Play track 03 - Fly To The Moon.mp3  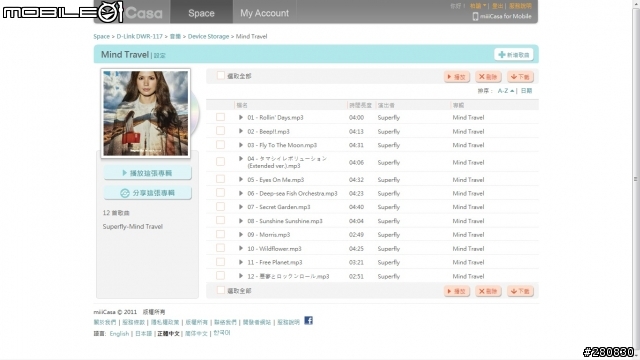(x=241, y=145)
